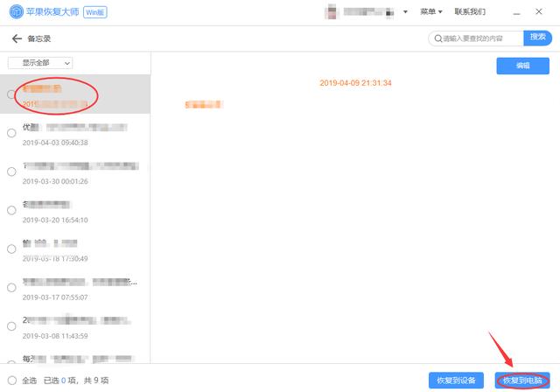Viewport: 560px width, 392px height.
Task: Click the date text 2019-03-17 07:55:07
Action: [55, 297]
